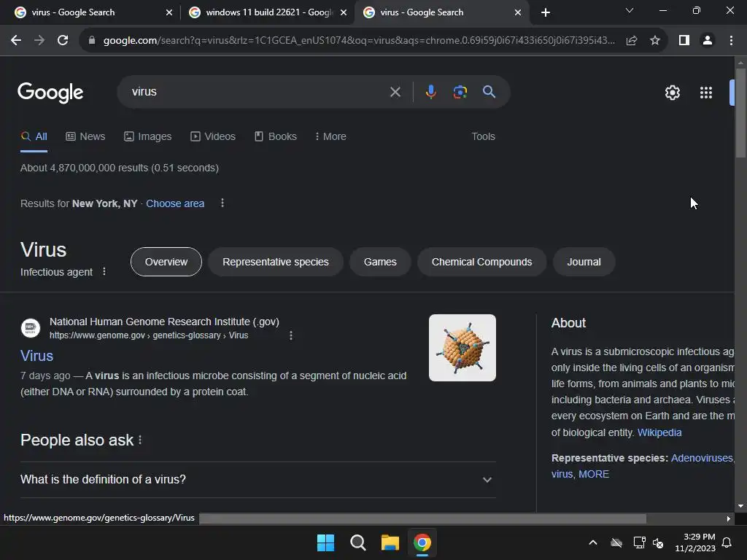
Task: Open the Virus result from genome.gov
Action: pyautogui.click(x=36, y=356)
